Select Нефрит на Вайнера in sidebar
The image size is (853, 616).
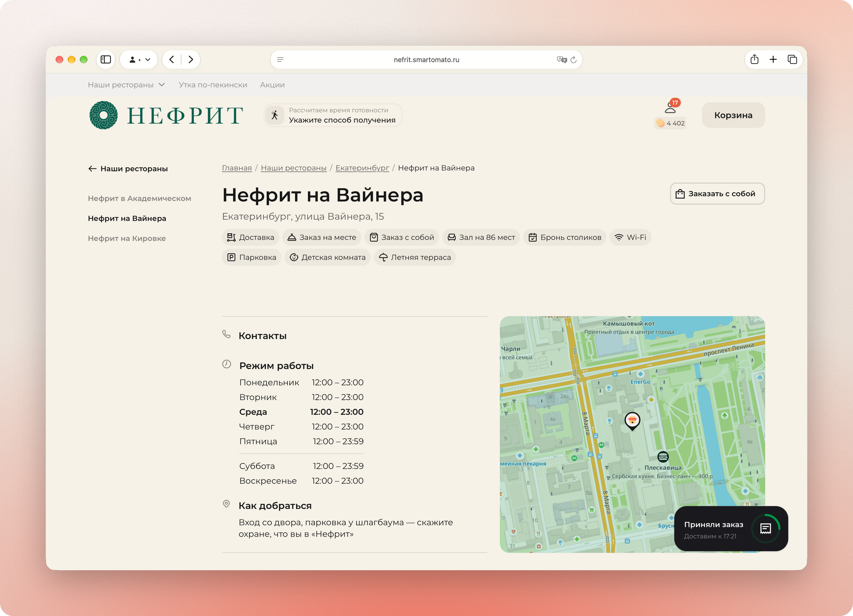pyautogui.click(x=127, y=218)
